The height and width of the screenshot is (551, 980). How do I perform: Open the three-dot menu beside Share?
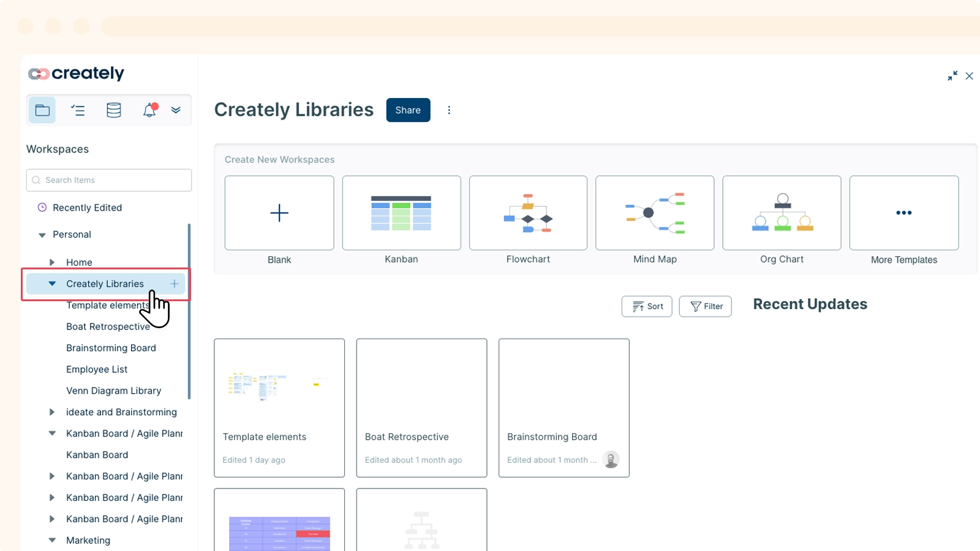[449, 110]
